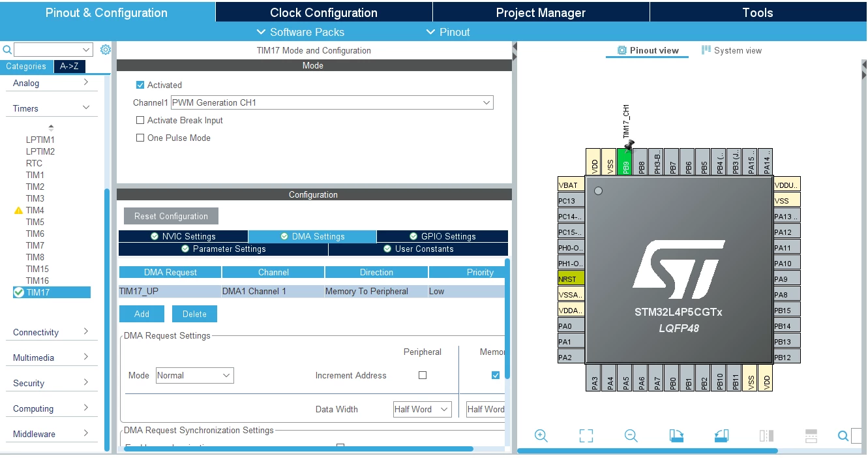Click the Reset Configuration button
Screen dimensions: 868x458
coord(171,216)
